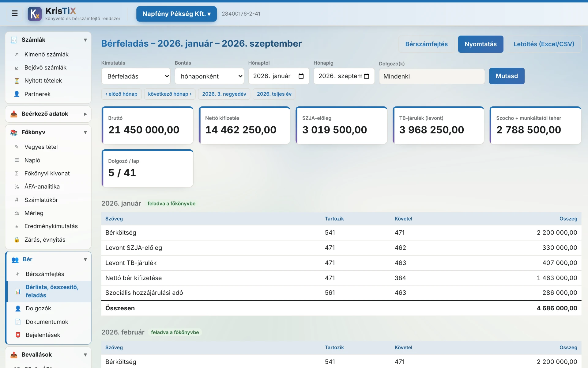Open the Bontás hónaponként dropdown

click(209, 76)
